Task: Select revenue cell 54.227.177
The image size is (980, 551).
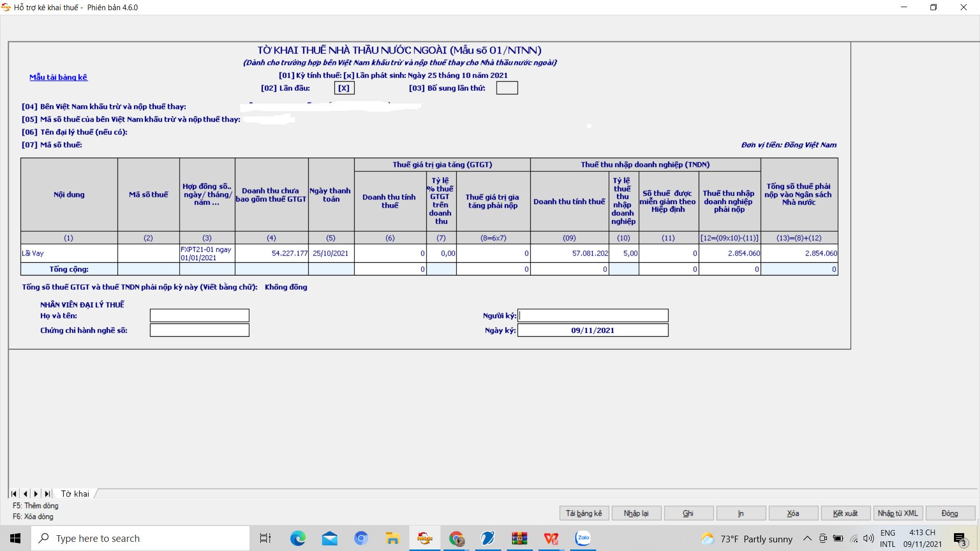Action: [x=272, y=253]
